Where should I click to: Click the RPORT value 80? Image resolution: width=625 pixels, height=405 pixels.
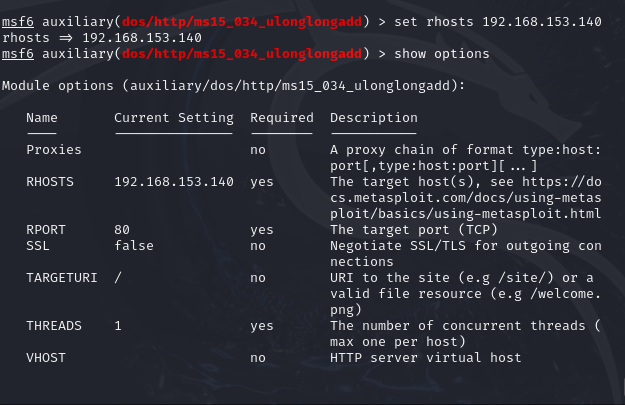(x=122, y=230)
